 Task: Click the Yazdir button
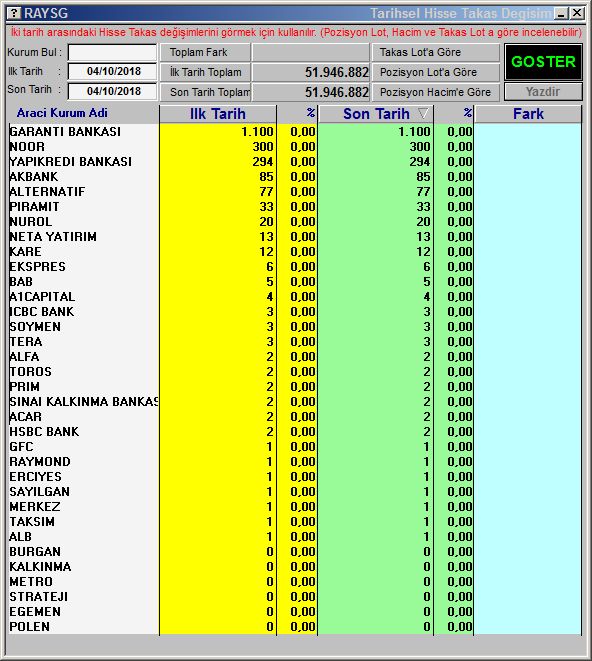pyautogui.click(x=543, y=91)
